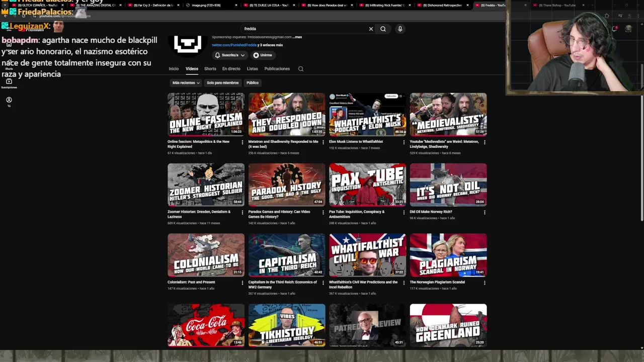This screenshot has height=362, width=644.
Task: Open Elon Musk Listens to Whatifalthist title
Action: coord(356,142)
